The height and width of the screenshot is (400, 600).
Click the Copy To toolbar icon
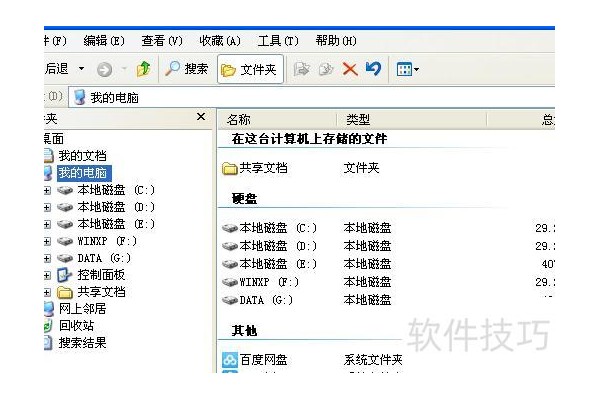[326, 69]
